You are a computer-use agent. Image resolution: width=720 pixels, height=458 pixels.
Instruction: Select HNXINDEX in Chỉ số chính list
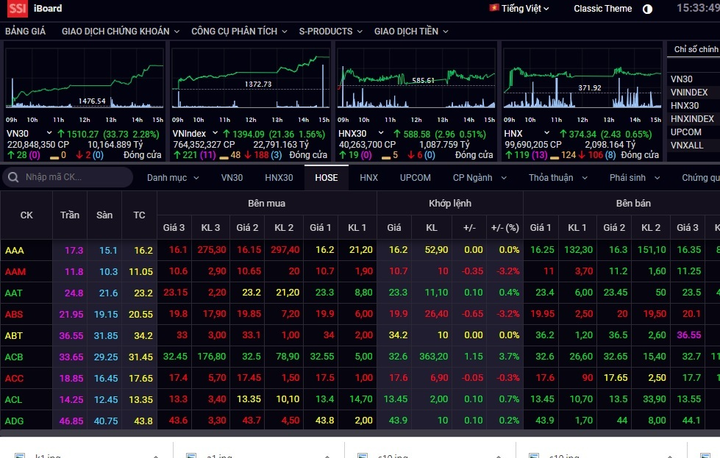click(692, 119)
